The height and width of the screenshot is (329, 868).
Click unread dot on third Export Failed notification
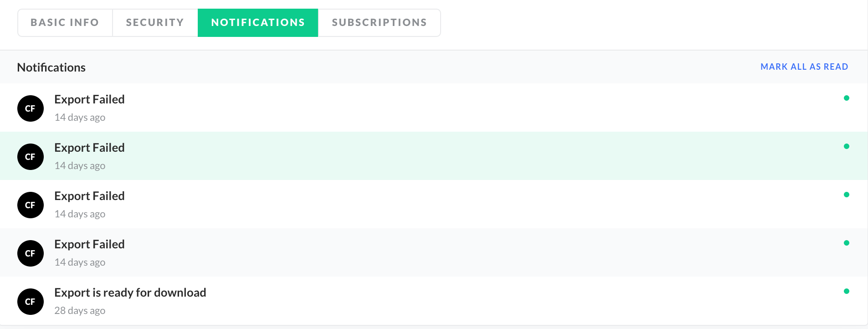tap(846, 195)
